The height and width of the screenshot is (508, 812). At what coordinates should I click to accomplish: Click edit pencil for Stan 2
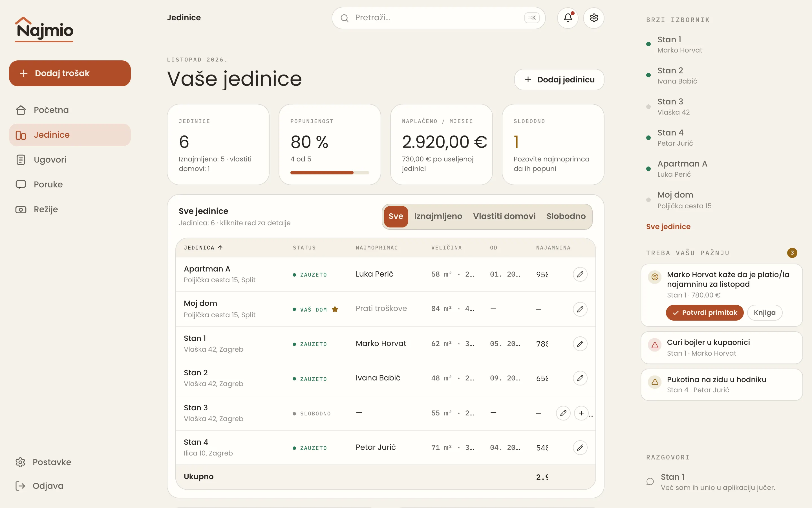click(x=580, y=378)
